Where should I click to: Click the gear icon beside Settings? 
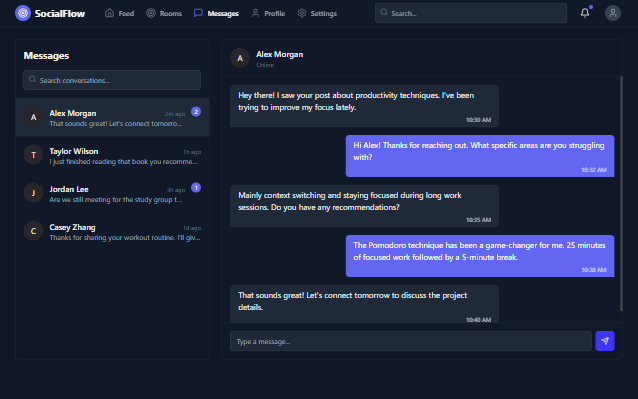point(302,13)
